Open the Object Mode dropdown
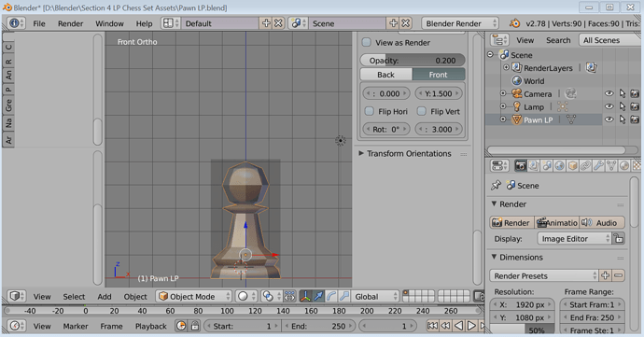 pos(194,296)
